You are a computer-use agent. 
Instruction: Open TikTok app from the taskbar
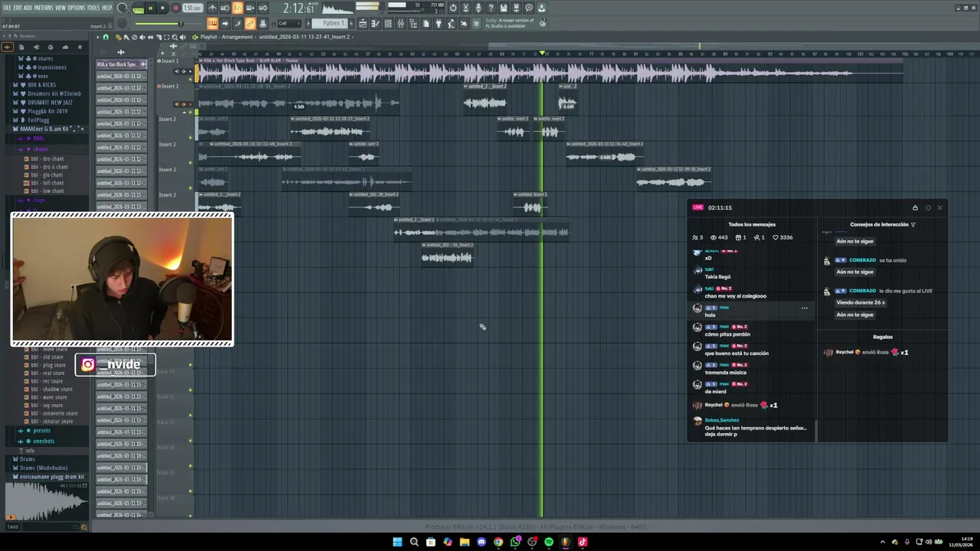[x=583, y=542]
